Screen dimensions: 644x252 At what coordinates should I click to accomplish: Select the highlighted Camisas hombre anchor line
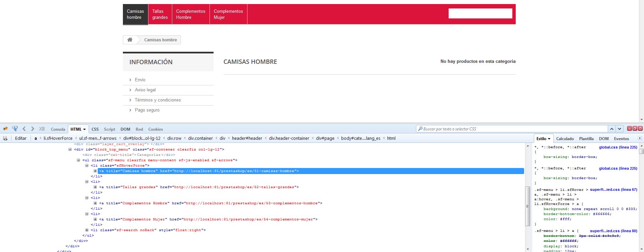(x=311, y=171)
